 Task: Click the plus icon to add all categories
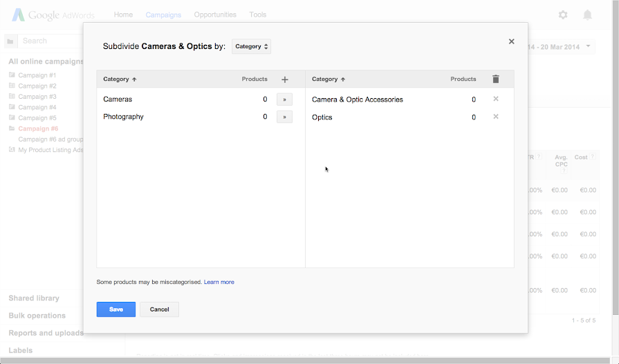[285, 79]
